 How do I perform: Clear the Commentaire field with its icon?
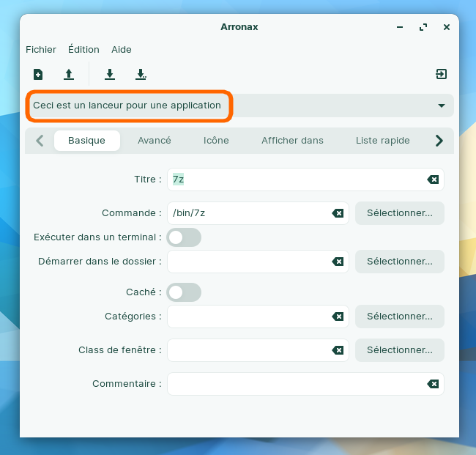433,384
